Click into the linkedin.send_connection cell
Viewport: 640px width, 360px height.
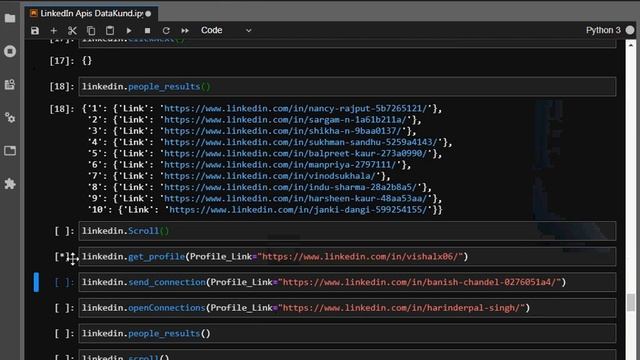click(x=347, y=282)
